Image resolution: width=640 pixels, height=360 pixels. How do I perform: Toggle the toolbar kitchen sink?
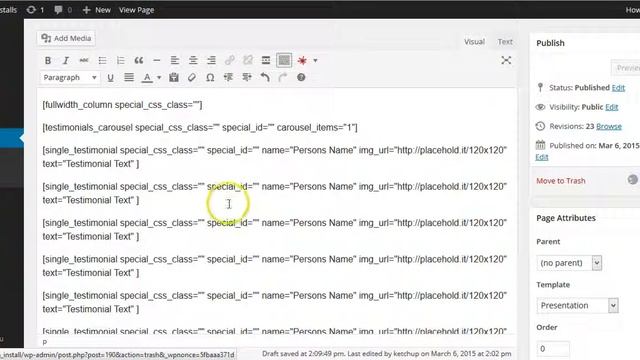pos(284,60)
